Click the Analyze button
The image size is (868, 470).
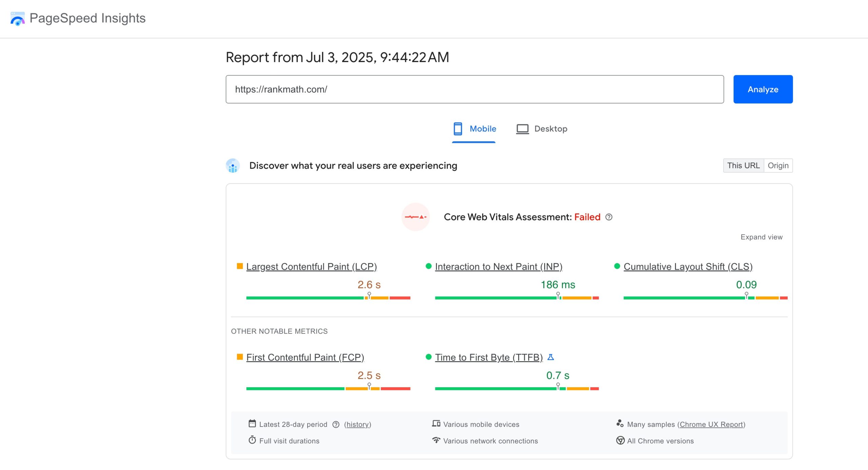pyautogui.click(x=763, y=89)
